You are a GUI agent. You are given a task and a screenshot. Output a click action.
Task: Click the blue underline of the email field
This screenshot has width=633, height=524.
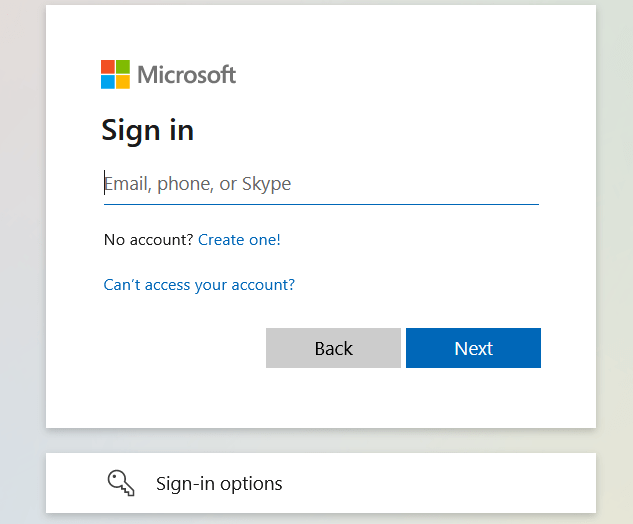pyautogui.click(x=320, y=204)
